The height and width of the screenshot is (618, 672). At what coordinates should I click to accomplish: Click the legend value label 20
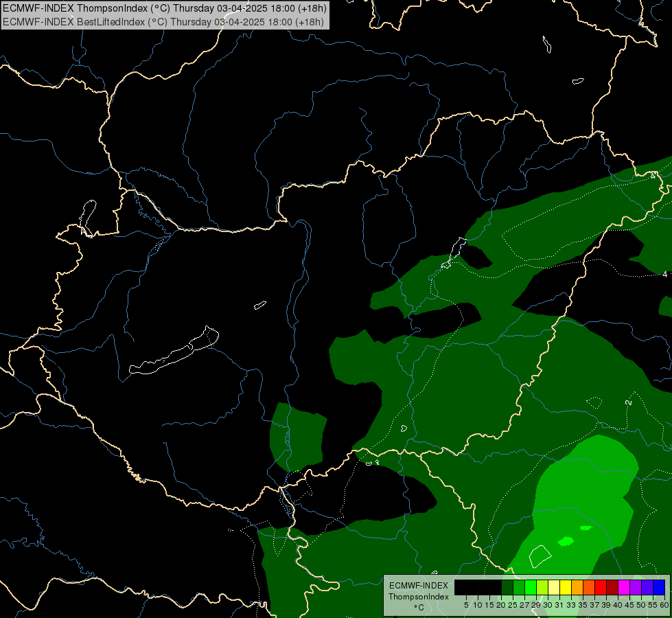[501, 605]
